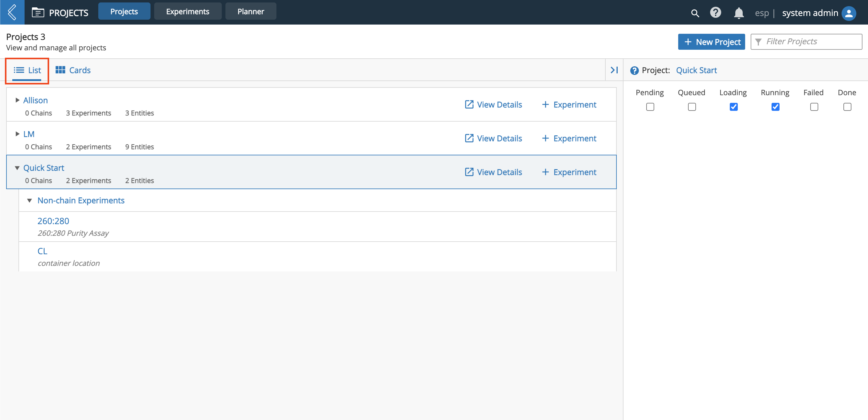
Task: Click the Projects app icon beside PROJECTS title
Action: point(38,13)
